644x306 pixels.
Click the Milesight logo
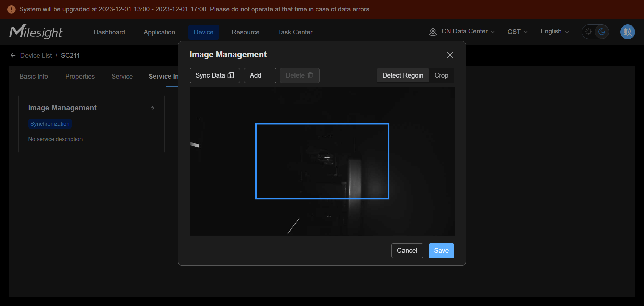(x=36, y=32)
